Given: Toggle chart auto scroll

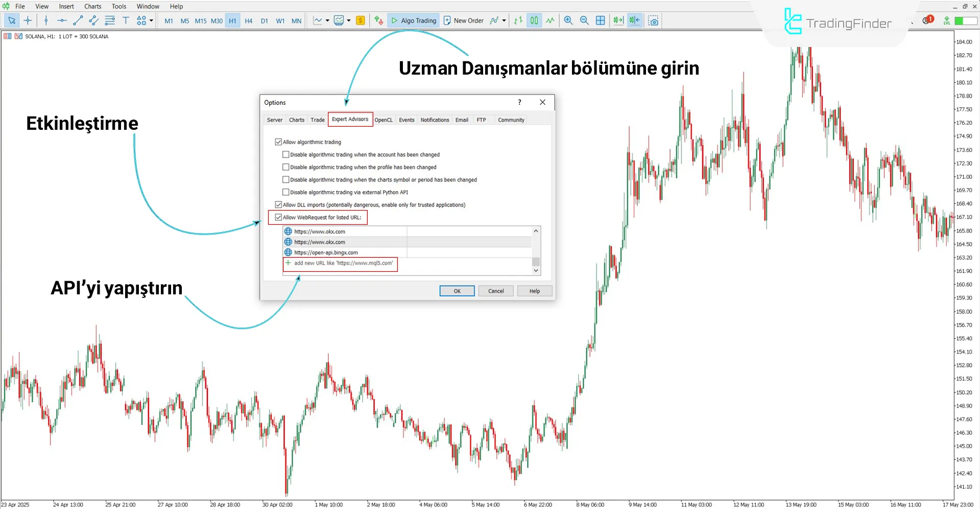Looking at the screenshot, I should point(618,20).
